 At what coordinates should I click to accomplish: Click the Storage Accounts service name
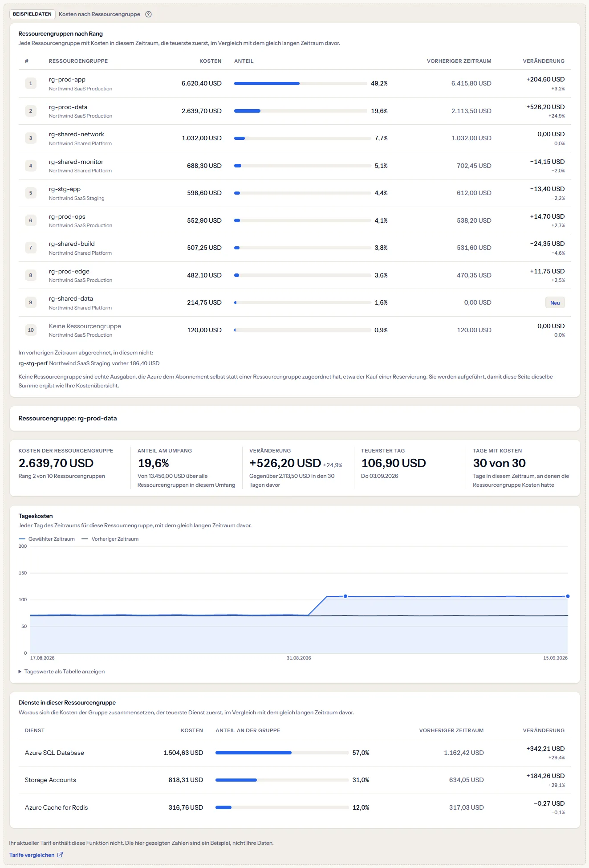50,780
